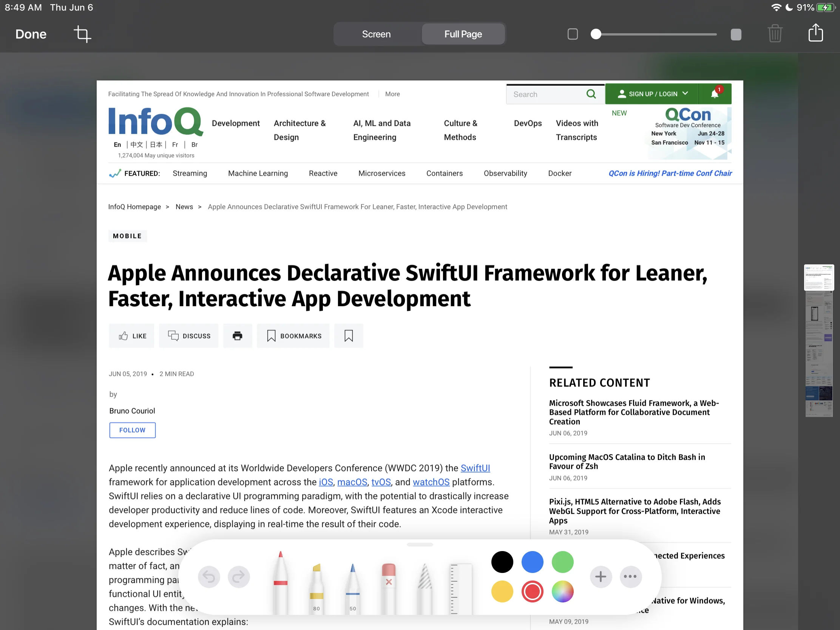This screenshot has height=630, width=840.
Task: Tap the full-page preview thumbnail strip
Action: [x=819, y=341]
